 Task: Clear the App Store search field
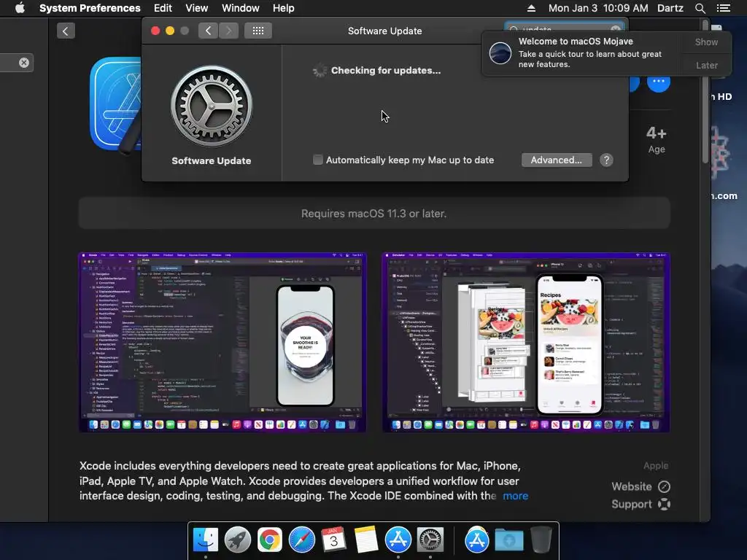pyautogui.click(x=24, y=63)
